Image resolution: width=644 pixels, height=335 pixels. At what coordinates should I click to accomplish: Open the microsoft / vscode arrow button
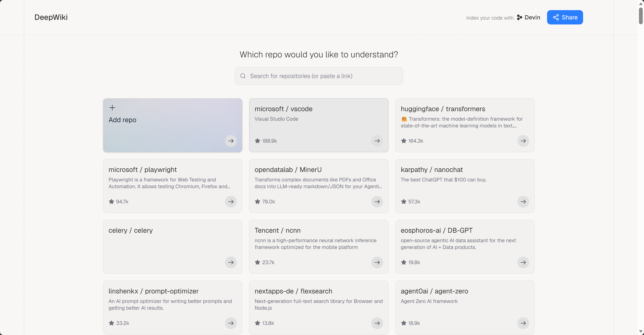(x=377, y=141)
